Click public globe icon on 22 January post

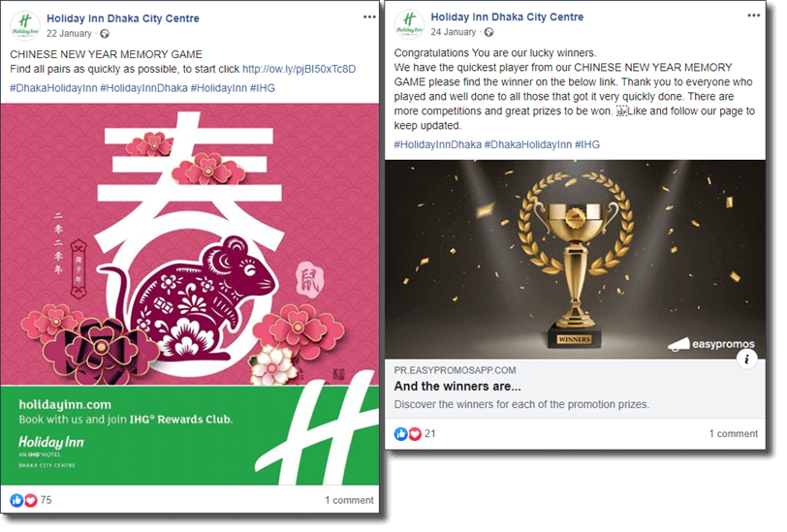point(105,34)
